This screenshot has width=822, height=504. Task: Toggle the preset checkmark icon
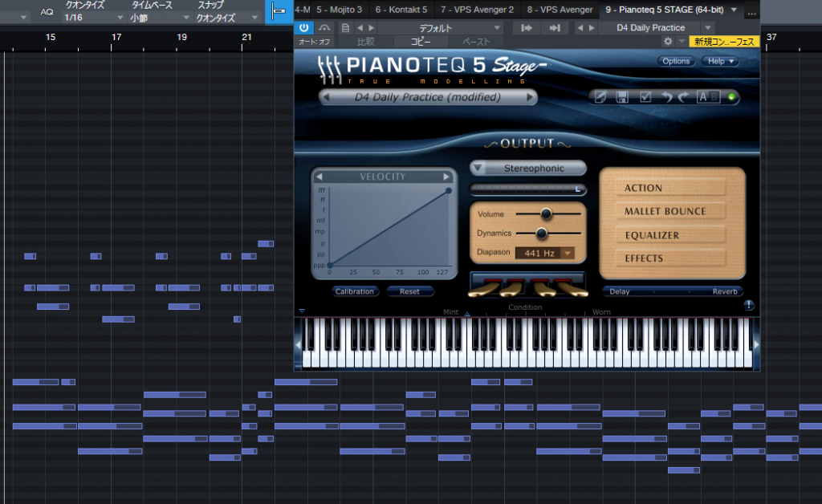tap(645, 97)
